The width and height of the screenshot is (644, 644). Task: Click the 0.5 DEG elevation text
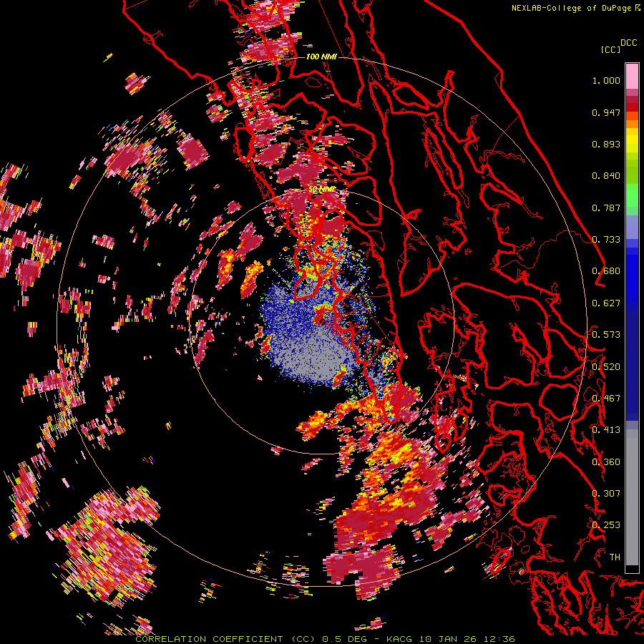coord(345,639)
